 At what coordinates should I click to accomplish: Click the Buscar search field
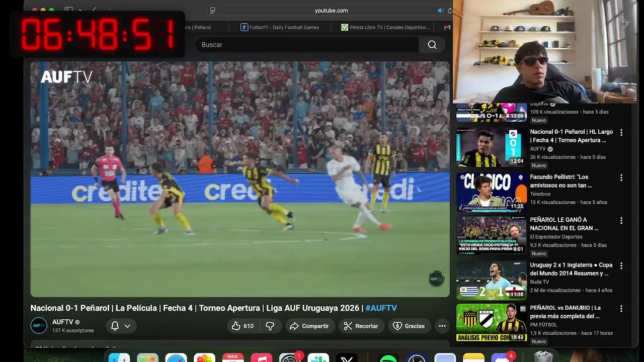(x=307, y=45)
